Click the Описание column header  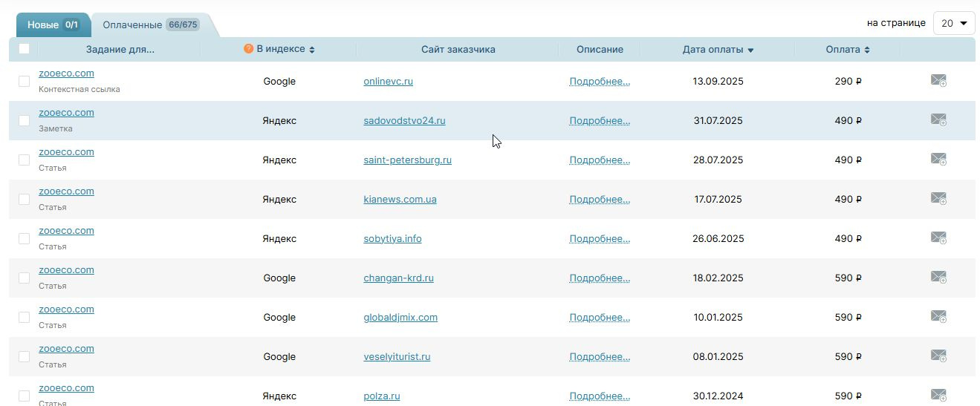click(600, 50)
